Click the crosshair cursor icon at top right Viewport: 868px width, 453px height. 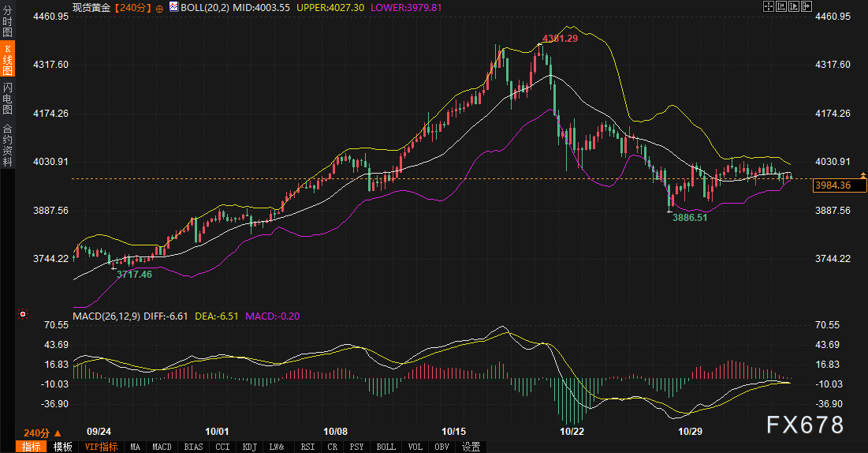[x=769, y=6]
